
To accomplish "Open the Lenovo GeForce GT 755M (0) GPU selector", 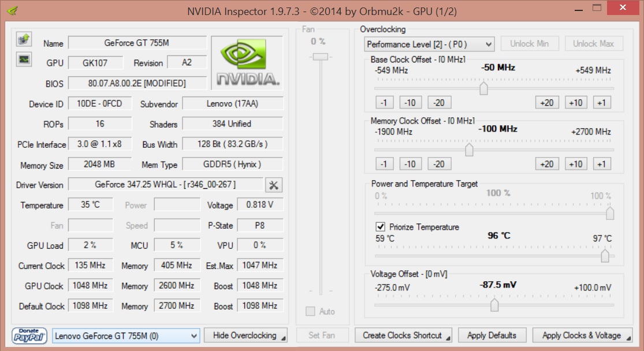I will click(x=126, y=336).
